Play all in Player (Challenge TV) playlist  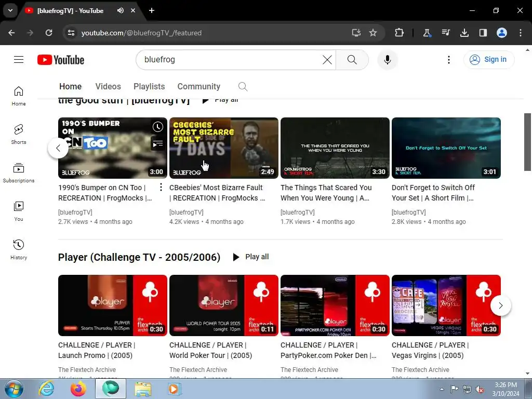tap(251, 257)
